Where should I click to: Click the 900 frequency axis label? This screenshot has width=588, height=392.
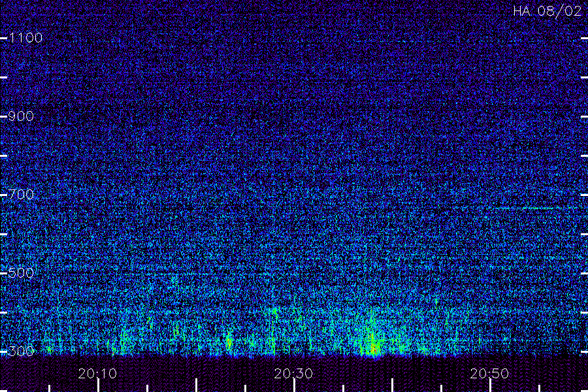tap(21, 116)
